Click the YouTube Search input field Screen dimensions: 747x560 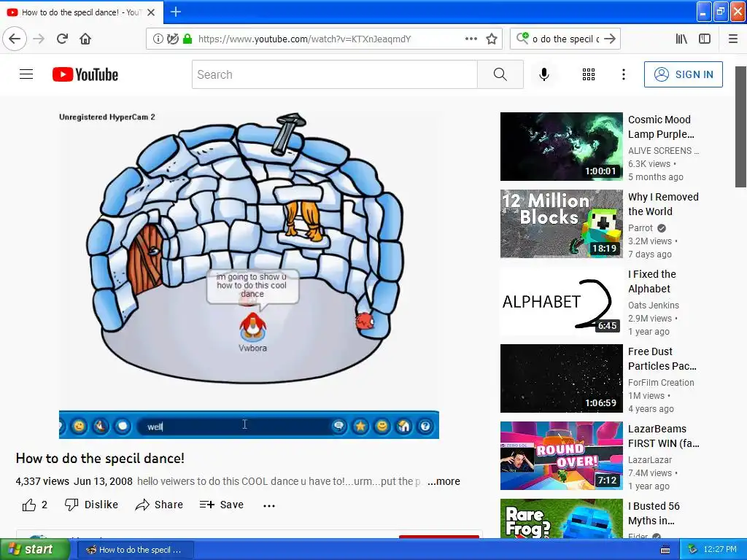click(334, 74)
